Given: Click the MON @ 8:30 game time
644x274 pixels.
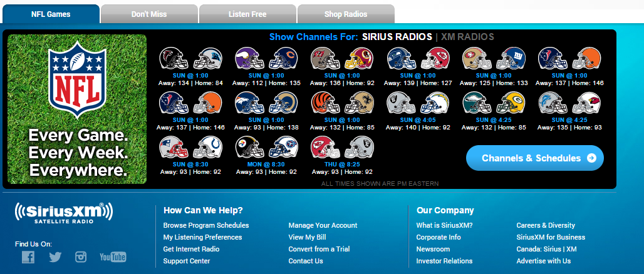Looking at the screenshot, I should [x=266, y=164].
